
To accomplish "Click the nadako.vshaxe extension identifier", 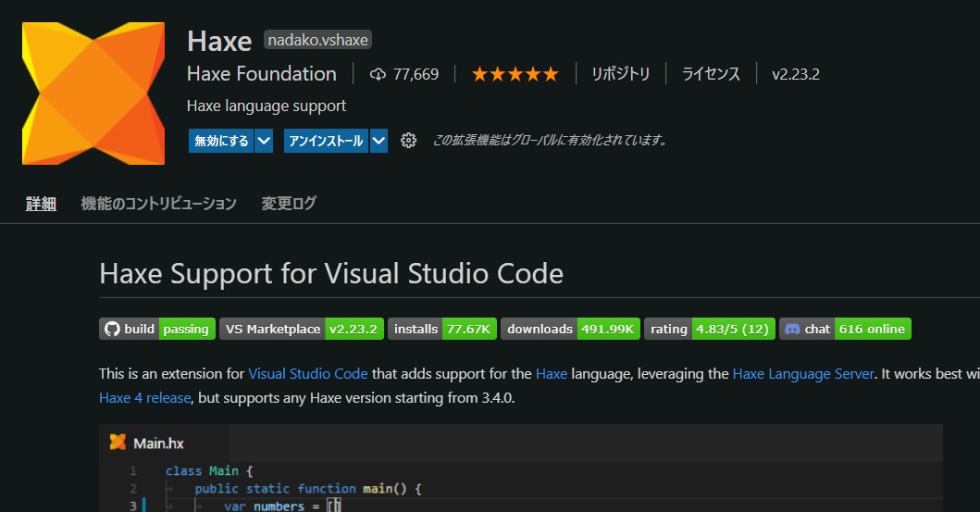I will tap(318, 40).
